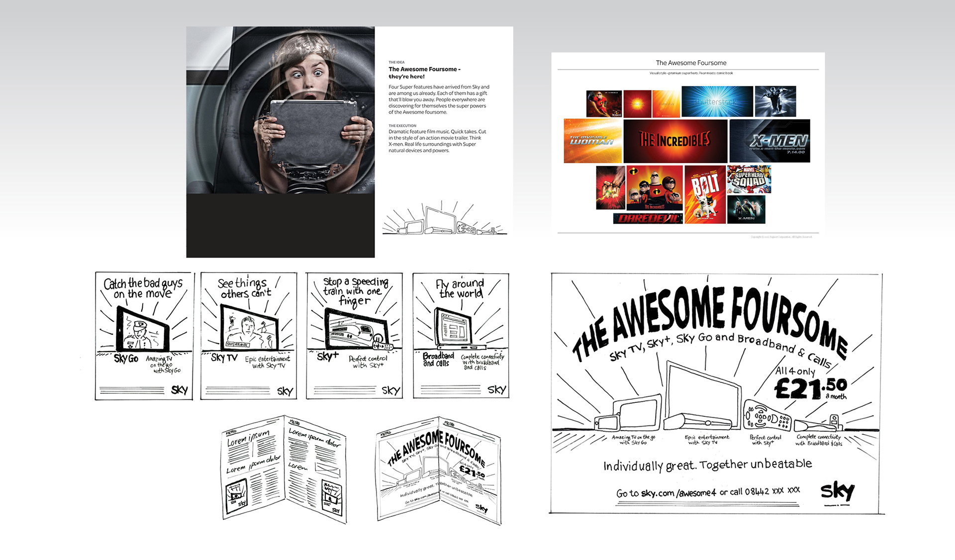
Task: Select the Invisible Woman orange banner
Action: (x=592, y=141)
